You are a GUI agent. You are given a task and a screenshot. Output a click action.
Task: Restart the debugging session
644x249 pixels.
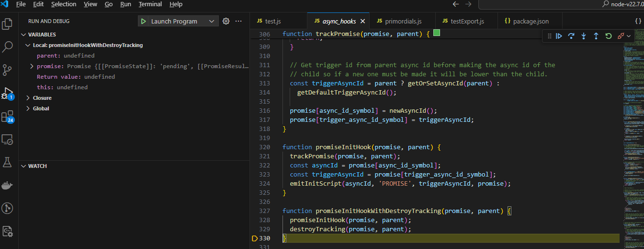[609, 36]
